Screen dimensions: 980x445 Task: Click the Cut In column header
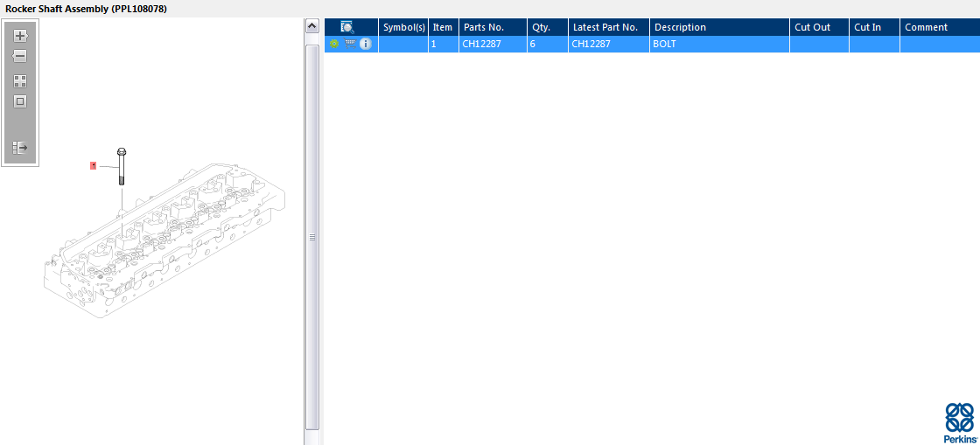point(874,27)
